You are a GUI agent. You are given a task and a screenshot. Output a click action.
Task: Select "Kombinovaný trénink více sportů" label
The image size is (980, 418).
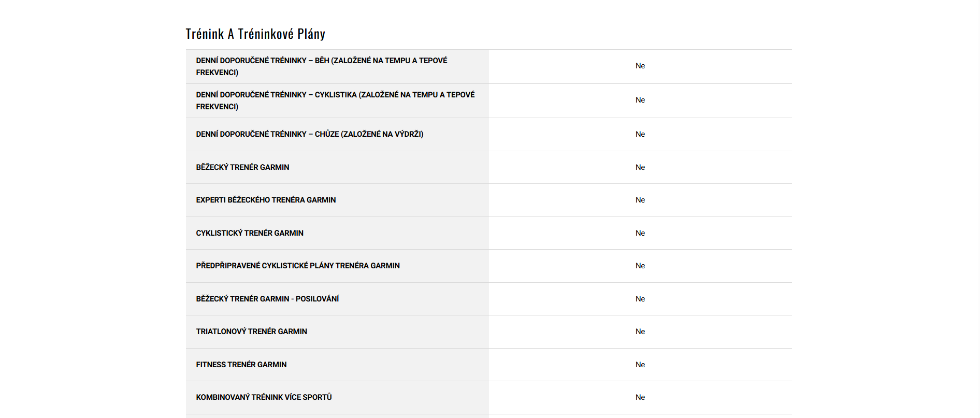pos(264,397)
